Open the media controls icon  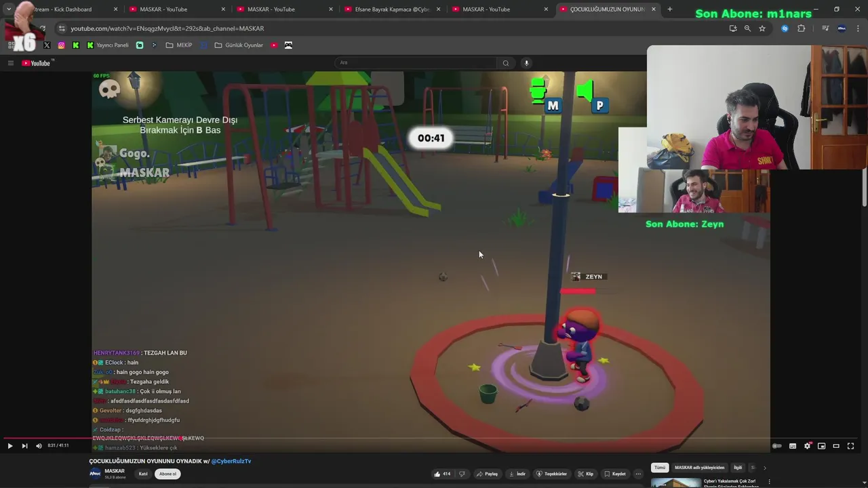point(825,28)
